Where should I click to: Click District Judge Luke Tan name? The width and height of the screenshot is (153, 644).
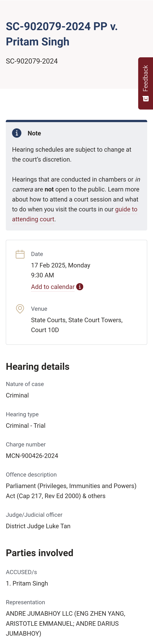pyautogui.click(x=38, y=526)
